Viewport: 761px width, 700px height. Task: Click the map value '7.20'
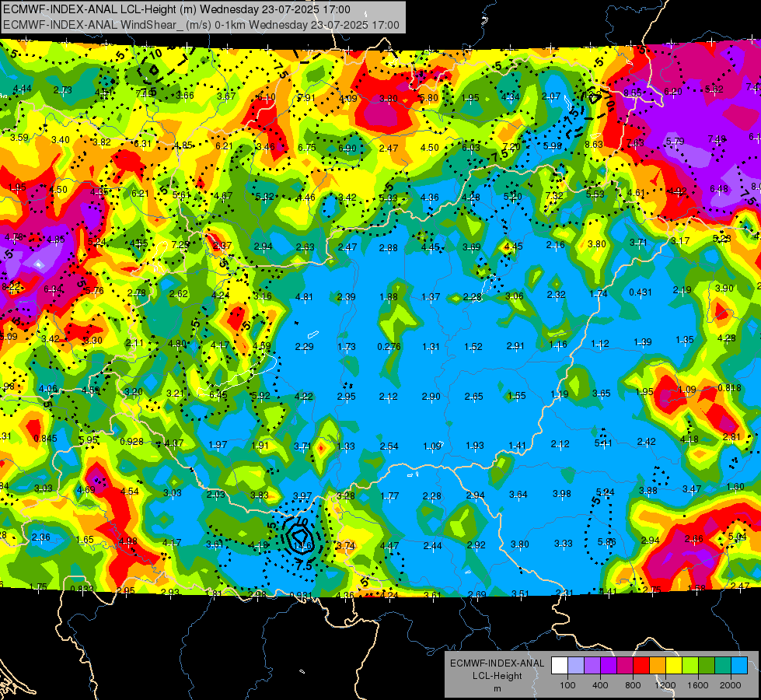[x=511, y=147]
